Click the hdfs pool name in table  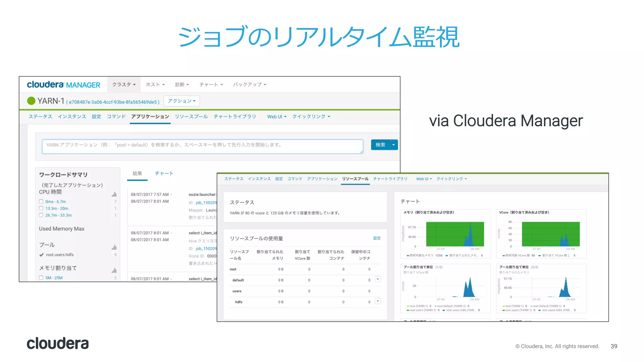pos(239,302)
